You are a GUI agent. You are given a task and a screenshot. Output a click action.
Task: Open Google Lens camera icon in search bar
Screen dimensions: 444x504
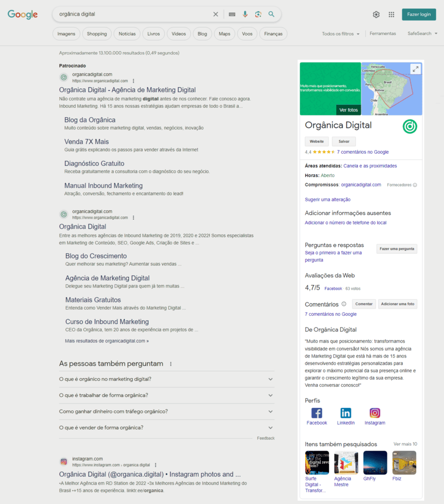point(258,14)
